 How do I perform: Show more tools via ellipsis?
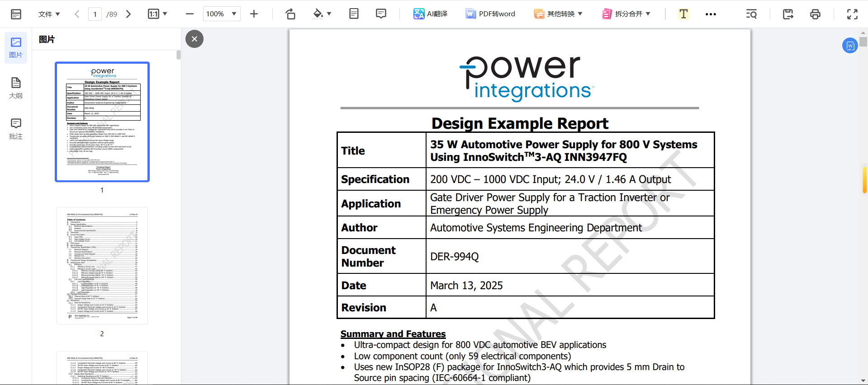click(711, 14)
